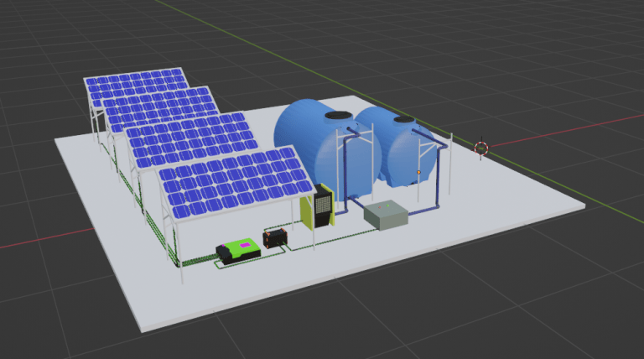Click the red-white 3D cursor
This screenshot has width=644, height=359.
[x=481, y=148]
